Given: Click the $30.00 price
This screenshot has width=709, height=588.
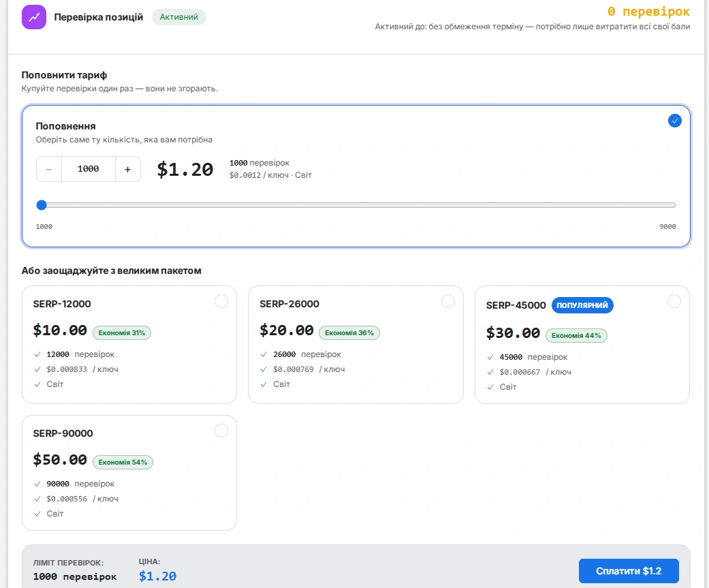Looking at the screenshot, I should click(x=514, y=333).
